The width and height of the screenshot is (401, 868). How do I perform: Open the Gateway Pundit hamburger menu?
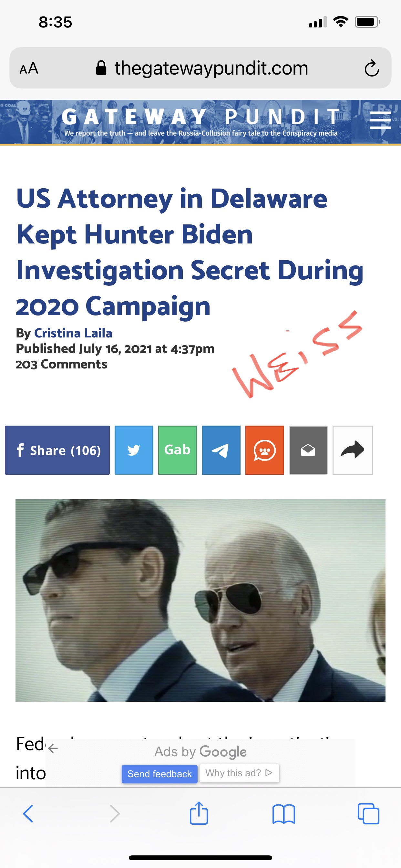tap(380, 120)
